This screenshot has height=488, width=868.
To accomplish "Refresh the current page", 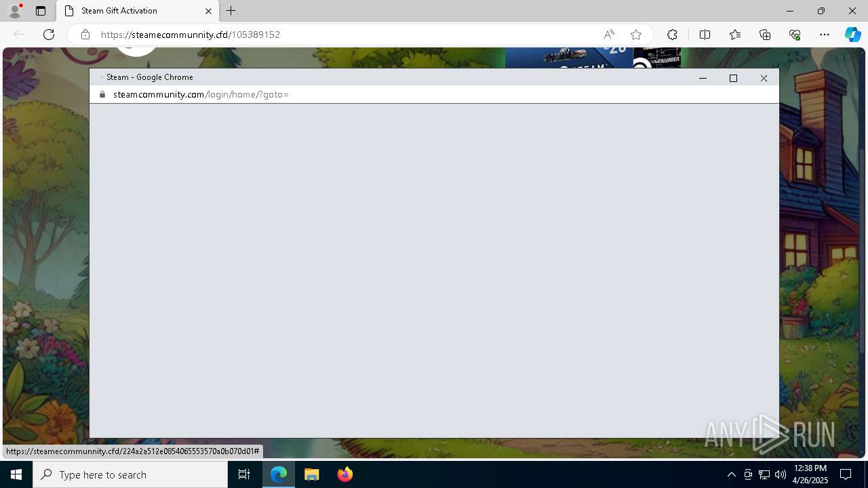I will click(x=49, y=35).
